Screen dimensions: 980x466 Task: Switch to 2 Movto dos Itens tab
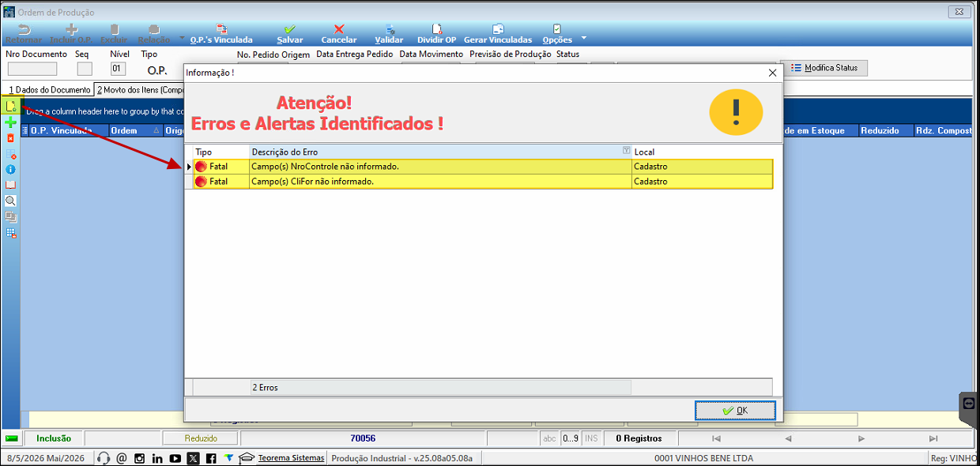(139, 90)
